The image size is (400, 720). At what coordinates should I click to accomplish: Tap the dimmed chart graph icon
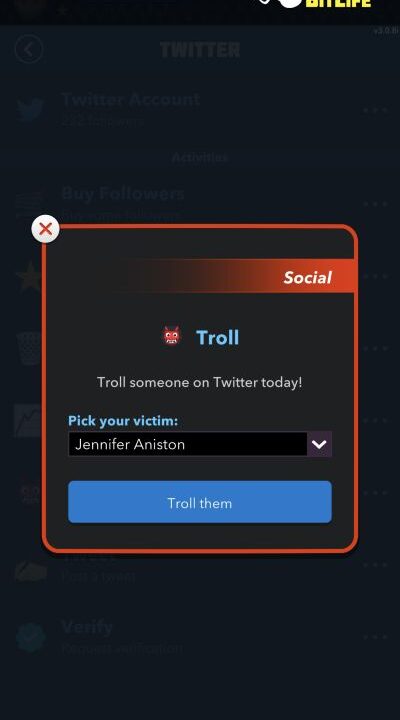point(28,421)
